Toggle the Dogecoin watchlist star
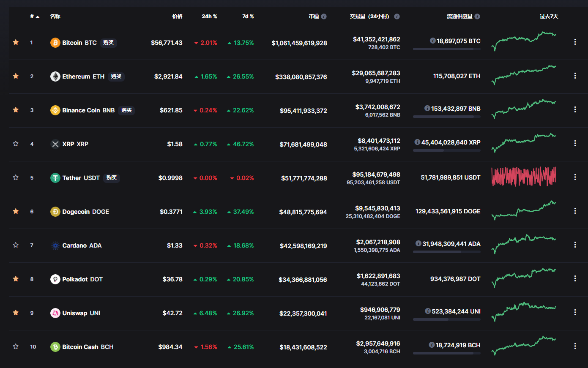Screen dimensions: 588x368 coord(16,211)
